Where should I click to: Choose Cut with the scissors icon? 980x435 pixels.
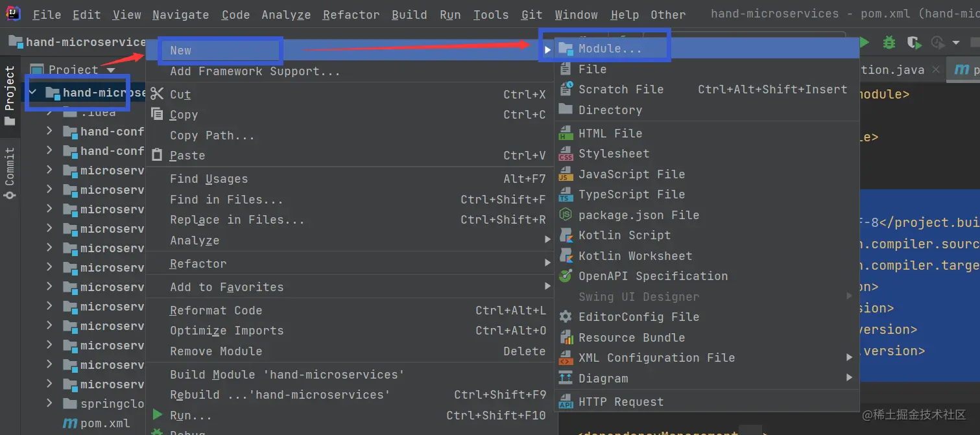tap(350, 95)
